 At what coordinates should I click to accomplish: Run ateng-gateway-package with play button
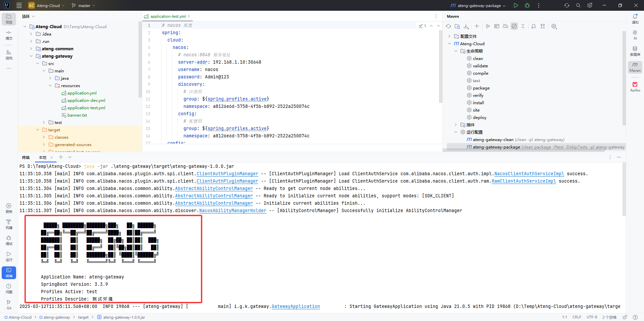pyautogui.click(x=516, y=5)
